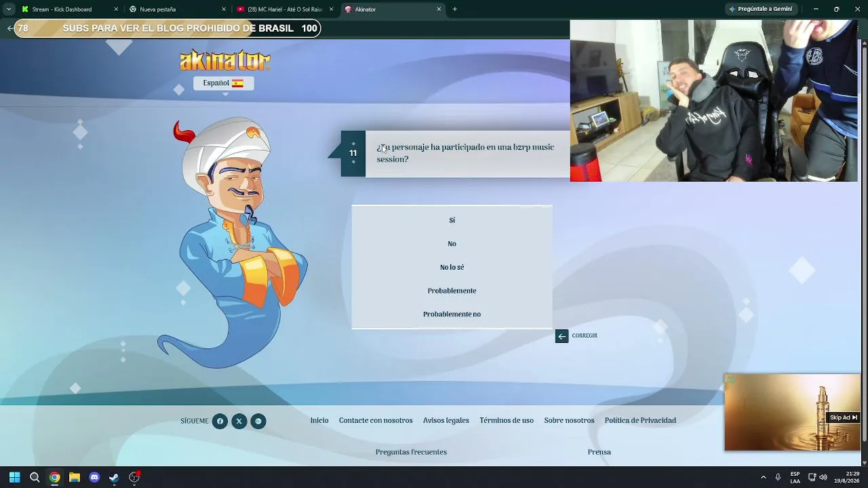Close the Akinator tab
This screenshot has height=488, width=868.
(439, 9)
